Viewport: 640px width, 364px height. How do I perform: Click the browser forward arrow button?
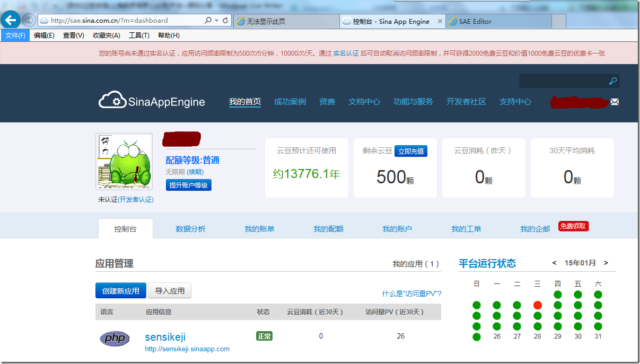click(x=29, y=20)
